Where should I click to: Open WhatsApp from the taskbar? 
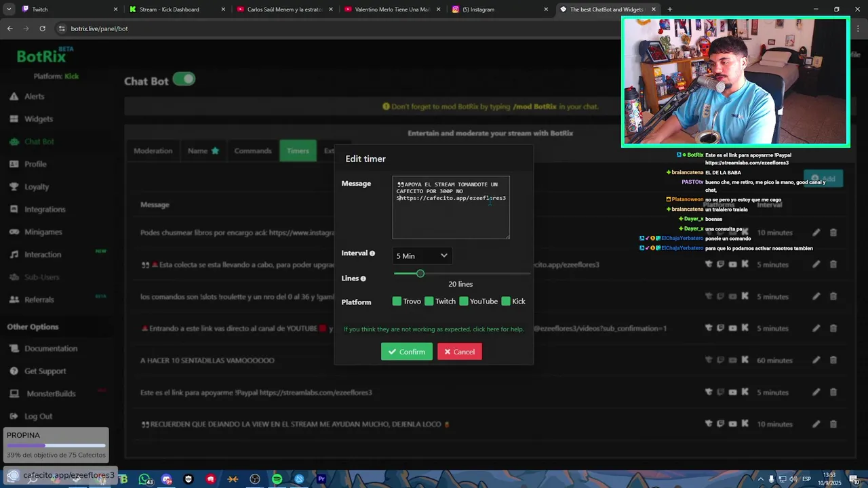pos(144,479)
